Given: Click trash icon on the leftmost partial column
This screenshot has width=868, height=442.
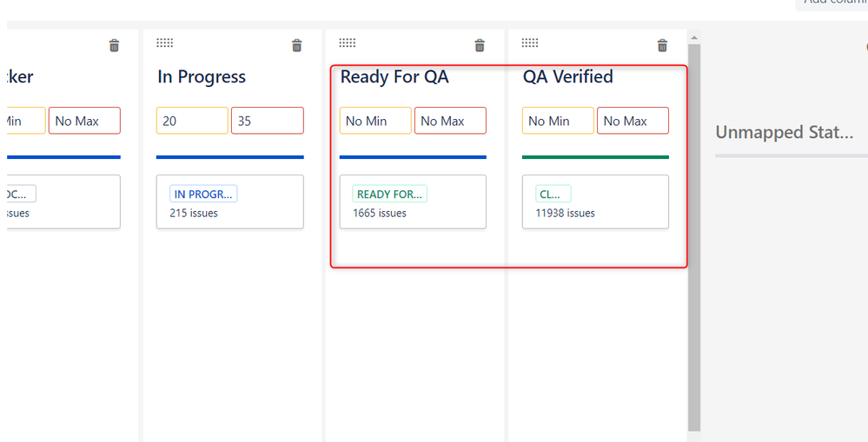Looking at the screenshot, I should (x=114, y=45).
